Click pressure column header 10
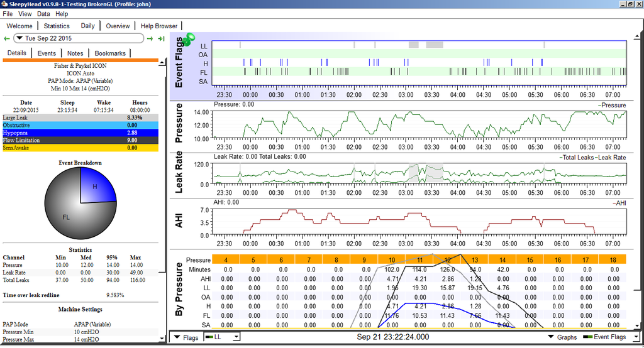Viewport: 644px width, 348px height. [391, 260]
